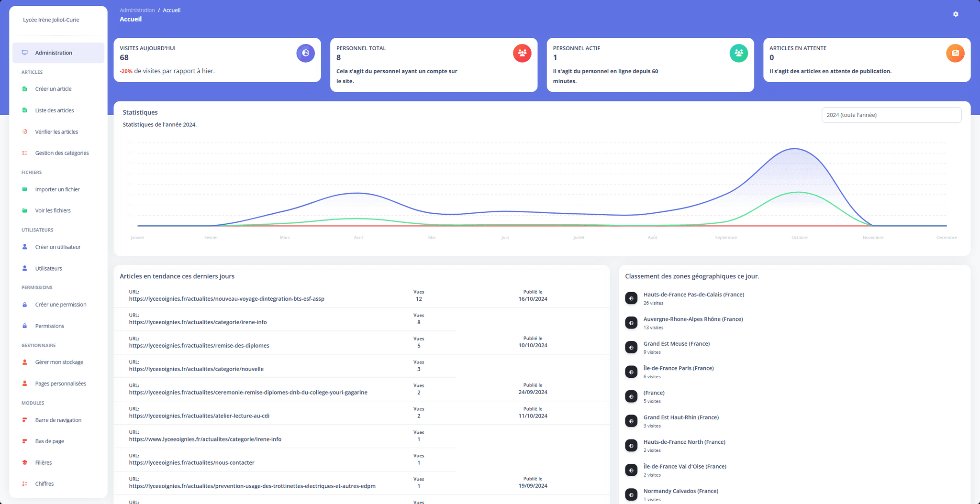Click the document icon beside Liste des articles
980x504 pixels.
[x=25, y=110]
